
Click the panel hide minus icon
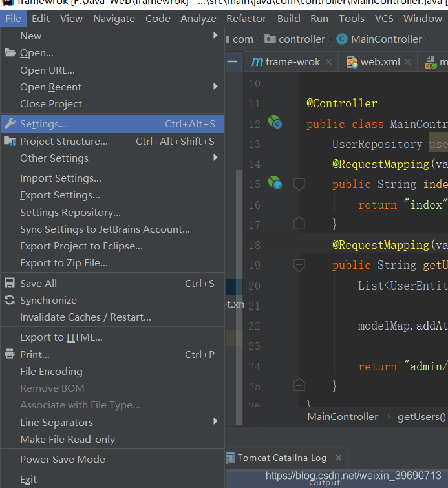(x=232, y=61)
